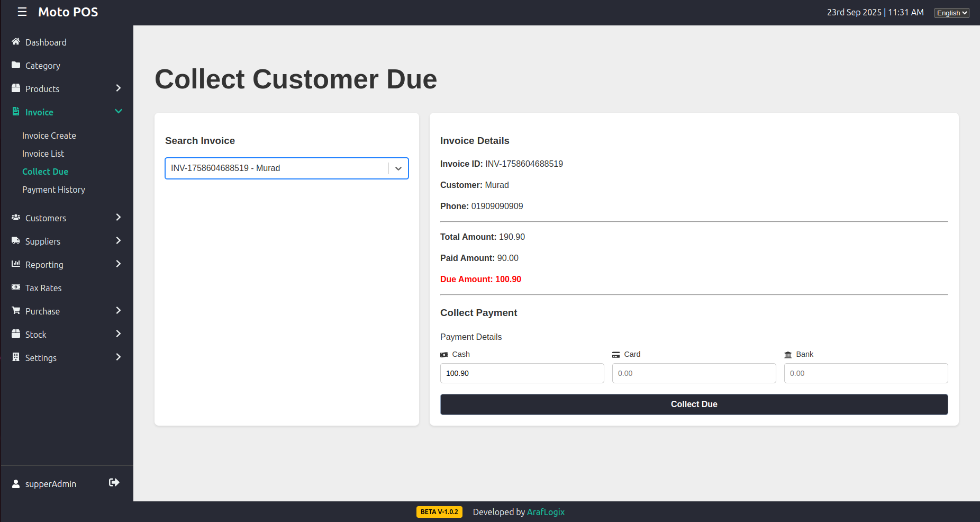Focus the Cash amount field

(522, 373)
